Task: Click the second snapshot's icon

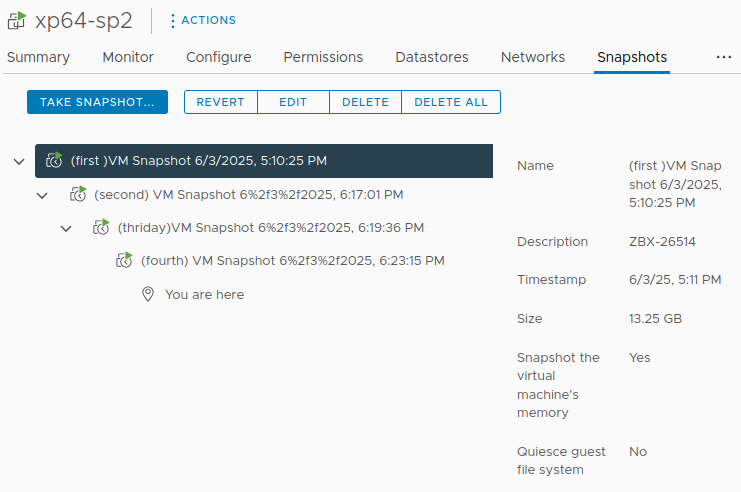Action: (x=78, y=194)
